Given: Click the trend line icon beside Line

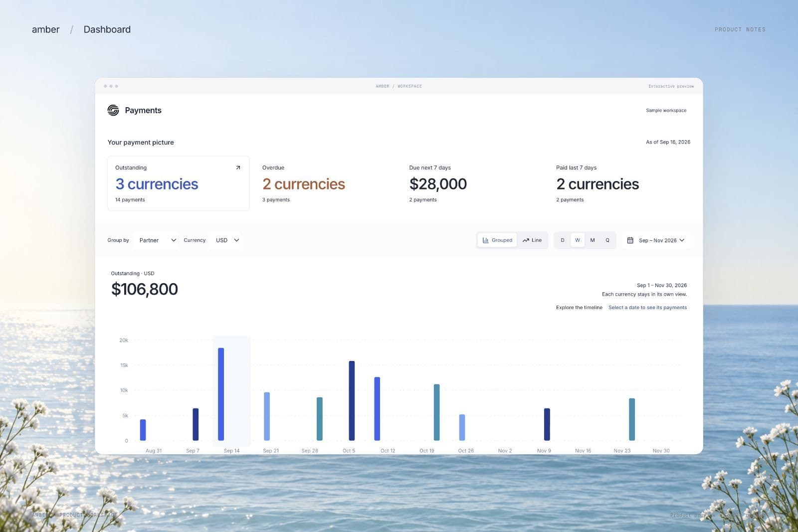Looking at the screenshot, I should 526,240.
